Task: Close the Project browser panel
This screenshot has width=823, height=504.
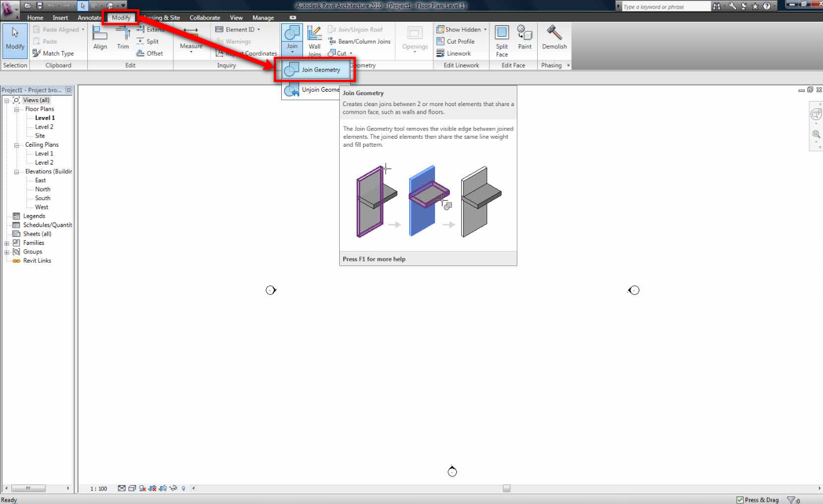Action: pyautogui.click(x=69, y=90)
